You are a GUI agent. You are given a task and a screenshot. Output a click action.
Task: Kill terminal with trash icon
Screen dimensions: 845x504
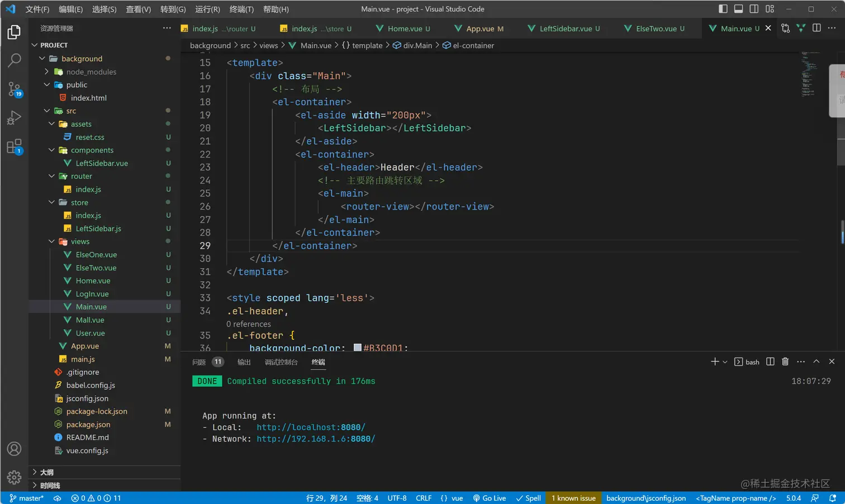[x=785, y=362]
